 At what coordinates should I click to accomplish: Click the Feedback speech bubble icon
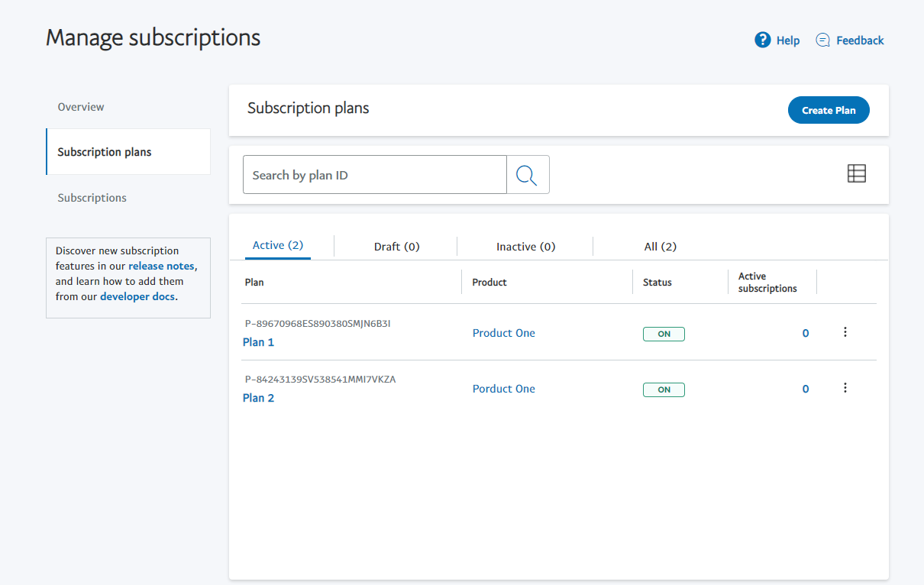822,40
